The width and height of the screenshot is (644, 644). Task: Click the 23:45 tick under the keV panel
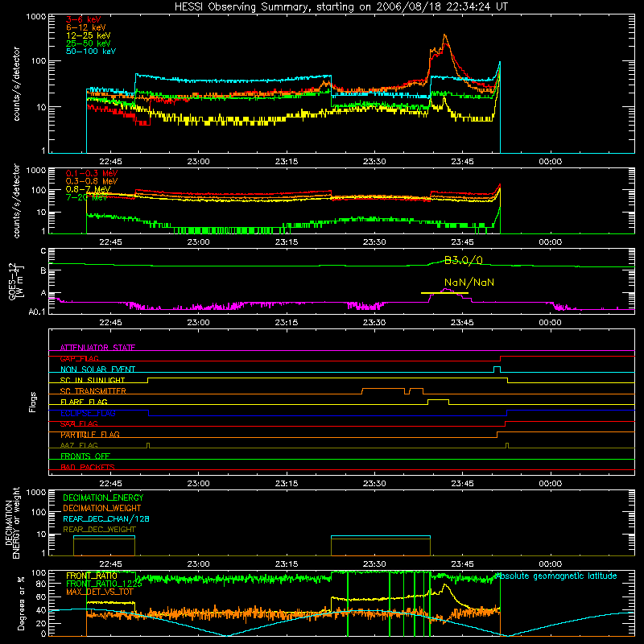click(x=462, y=162)
